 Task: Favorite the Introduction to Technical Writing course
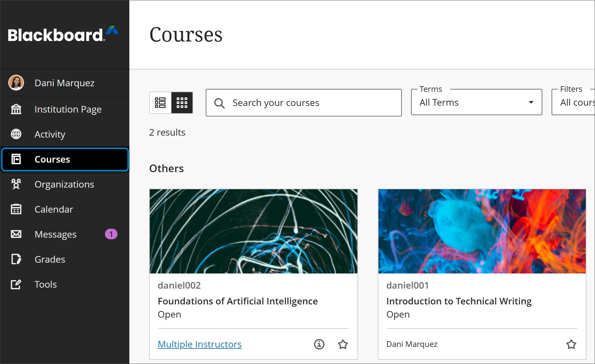pyautogui.click(x=571, y=344)
